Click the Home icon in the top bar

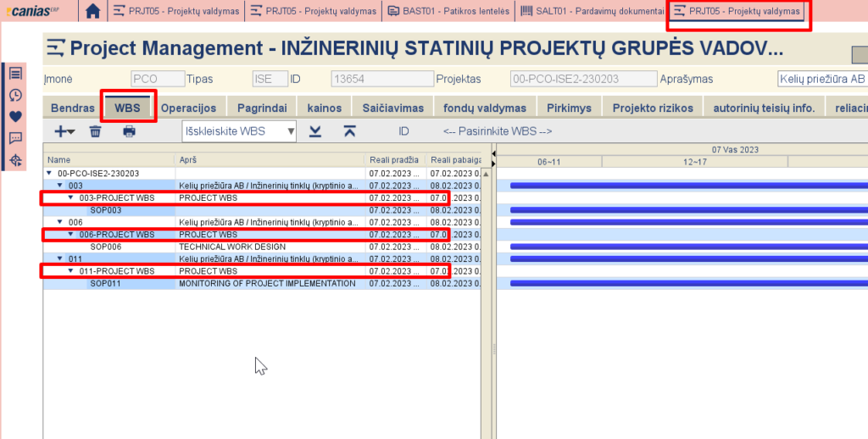[93, 11]
